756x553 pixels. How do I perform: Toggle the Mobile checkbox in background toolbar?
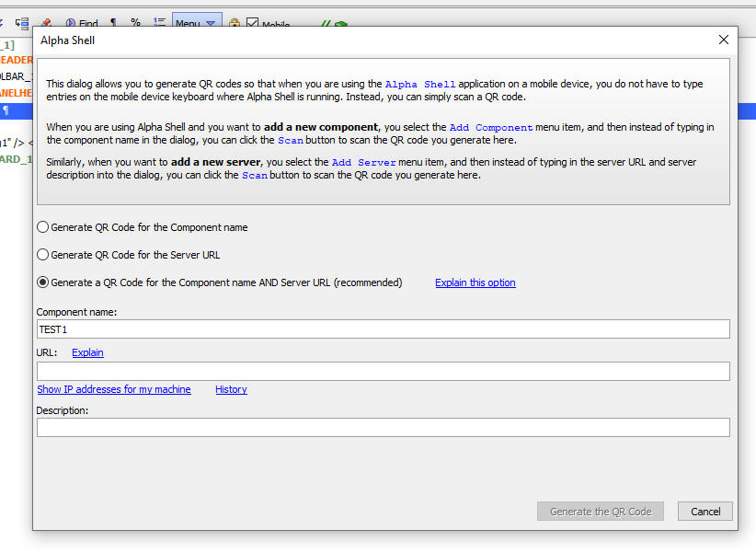252,23
